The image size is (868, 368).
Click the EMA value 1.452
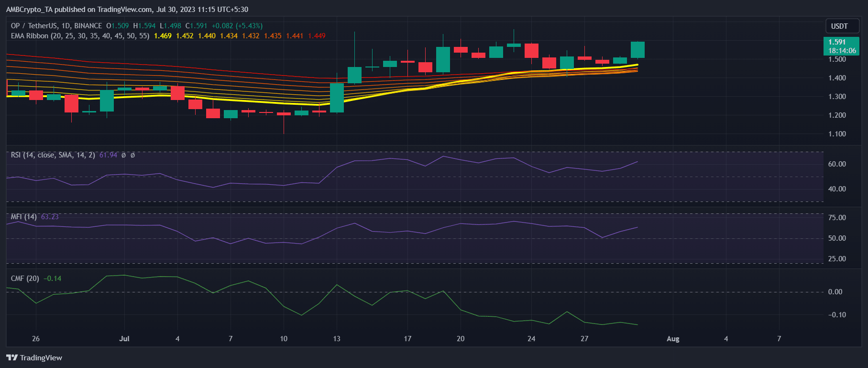click(185, 36)
